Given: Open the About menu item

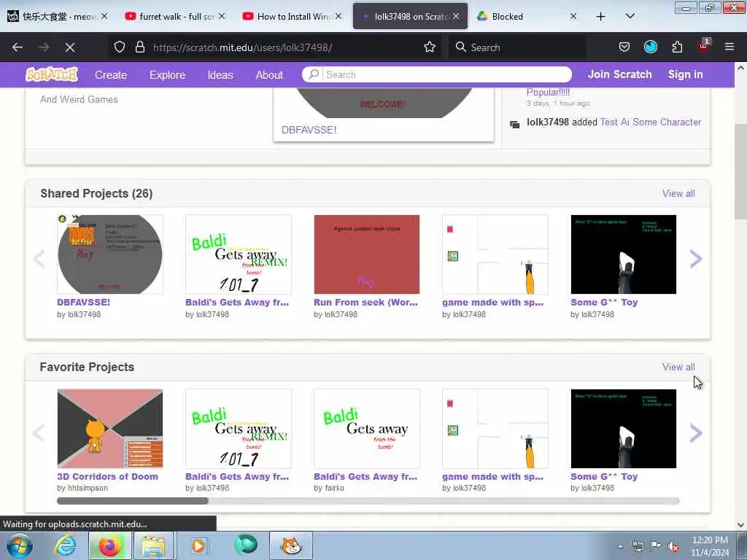Looking at the screenshot, I should (x=269, y=75).
